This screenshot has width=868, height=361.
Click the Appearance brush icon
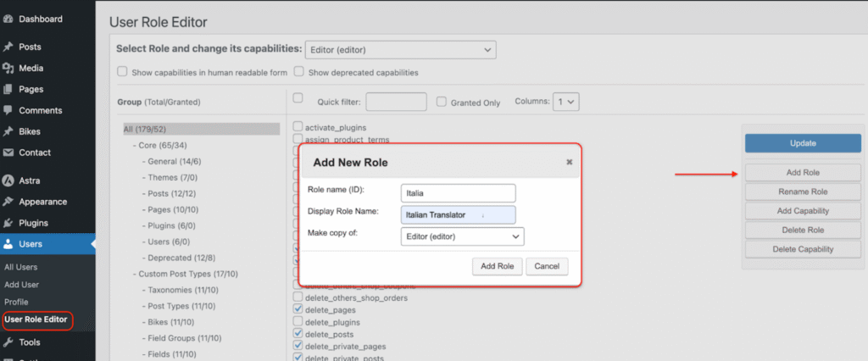point(8,202)
